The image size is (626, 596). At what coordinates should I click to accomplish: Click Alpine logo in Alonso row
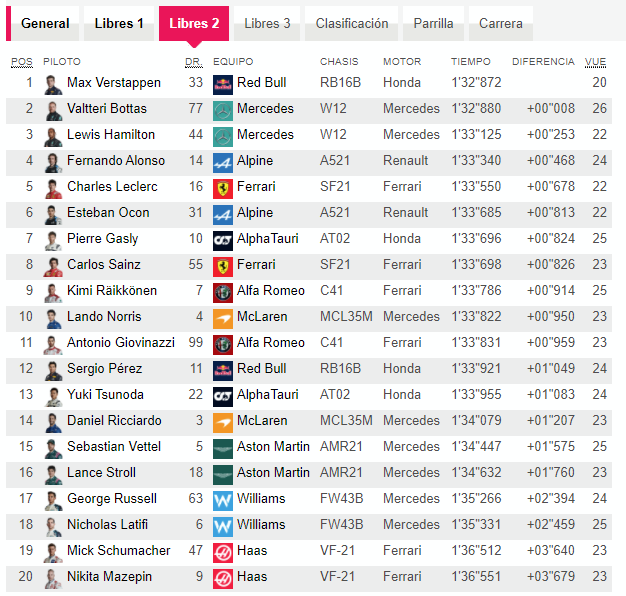pos(223,162)
